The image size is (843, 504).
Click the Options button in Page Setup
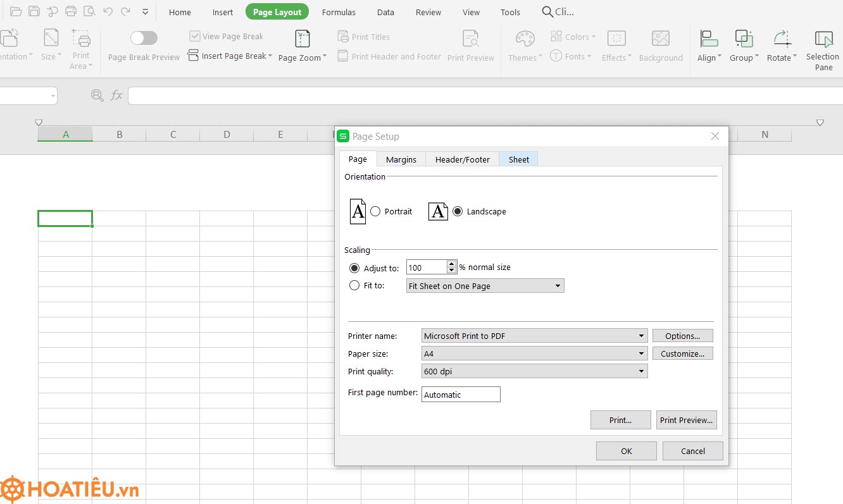tap(682, 335)
